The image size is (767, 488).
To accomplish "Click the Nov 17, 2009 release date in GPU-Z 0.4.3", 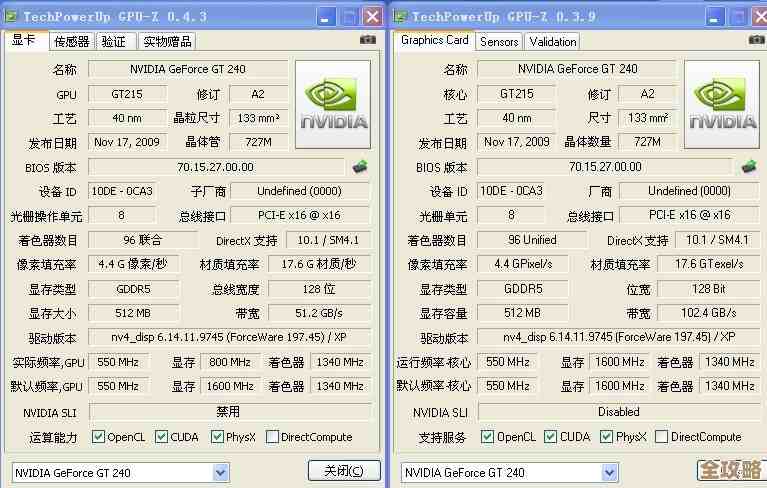I will (127, 142).
